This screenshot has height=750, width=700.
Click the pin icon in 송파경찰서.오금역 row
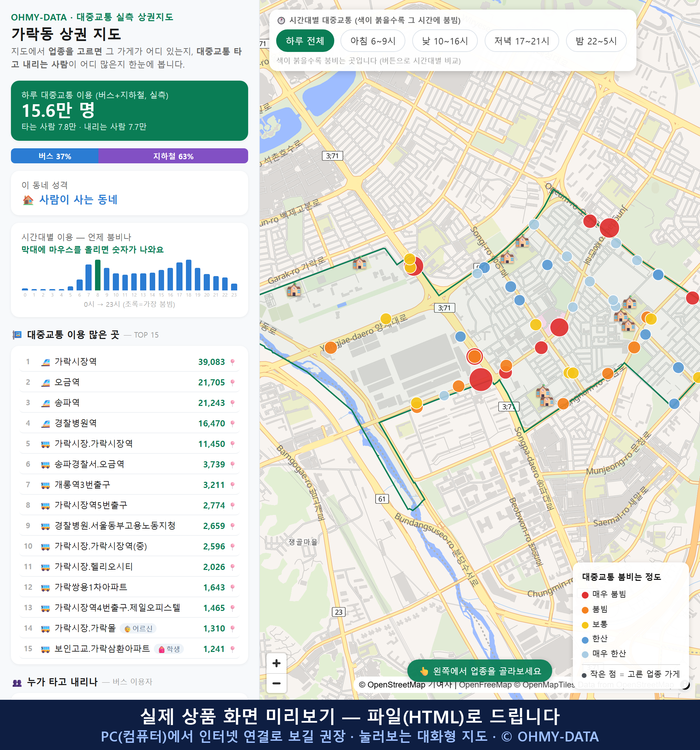(232, 464)
